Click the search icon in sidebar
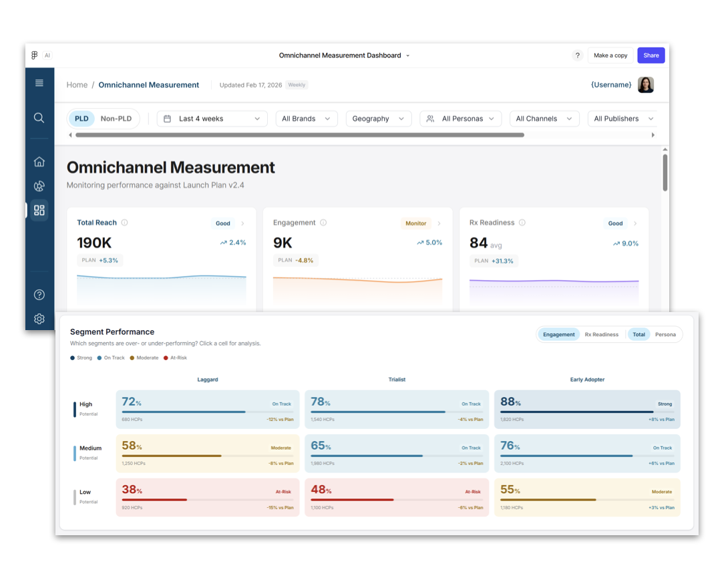 pyautogui.click(x=39, y=118)
